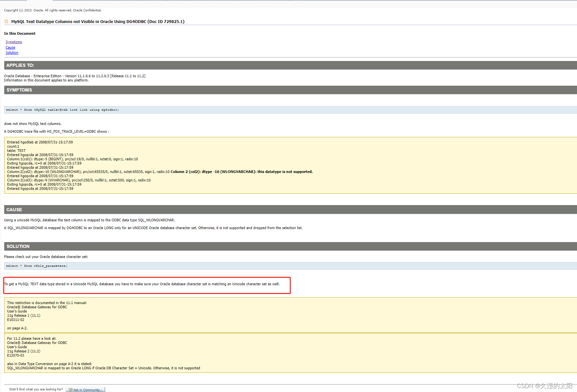Click the document title with Doc ID 729825.1

tap(97, 21)
